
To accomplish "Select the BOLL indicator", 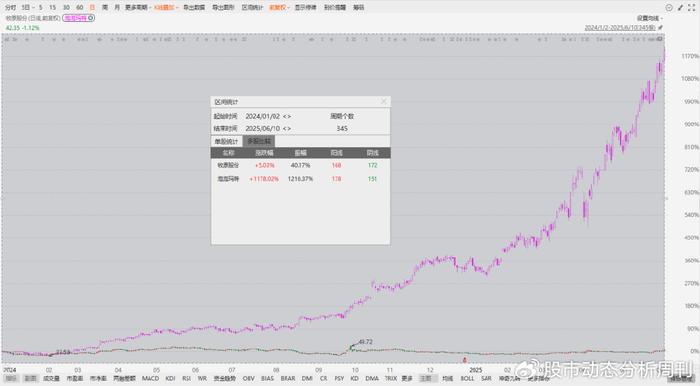I will (467, 378).
